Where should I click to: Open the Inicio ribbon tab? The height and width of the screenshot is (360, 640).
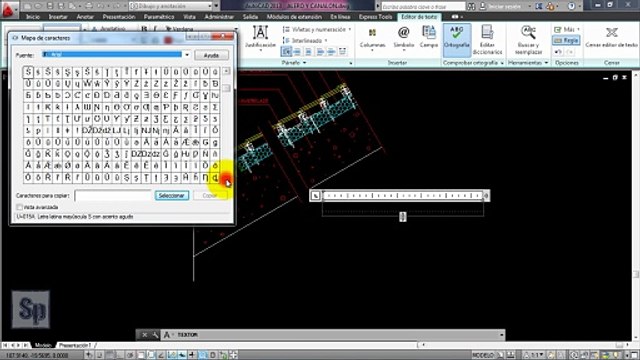pos(33,17)
